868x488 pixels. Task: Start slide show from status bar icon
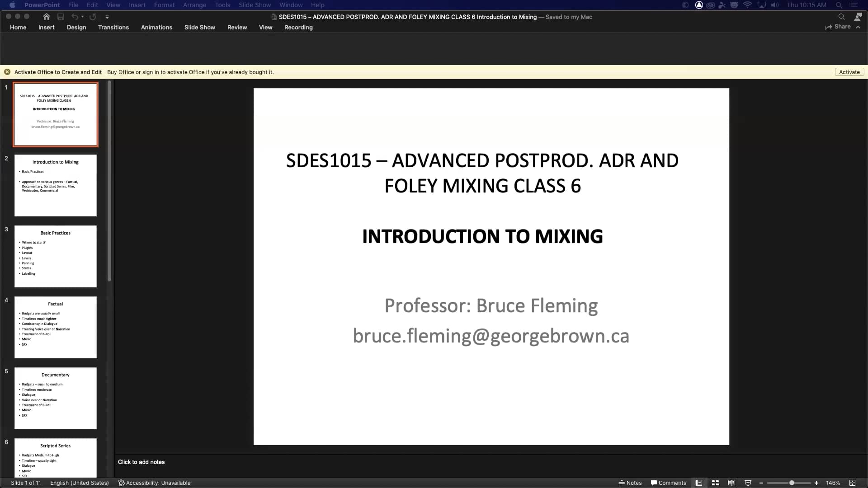[748, 483]
